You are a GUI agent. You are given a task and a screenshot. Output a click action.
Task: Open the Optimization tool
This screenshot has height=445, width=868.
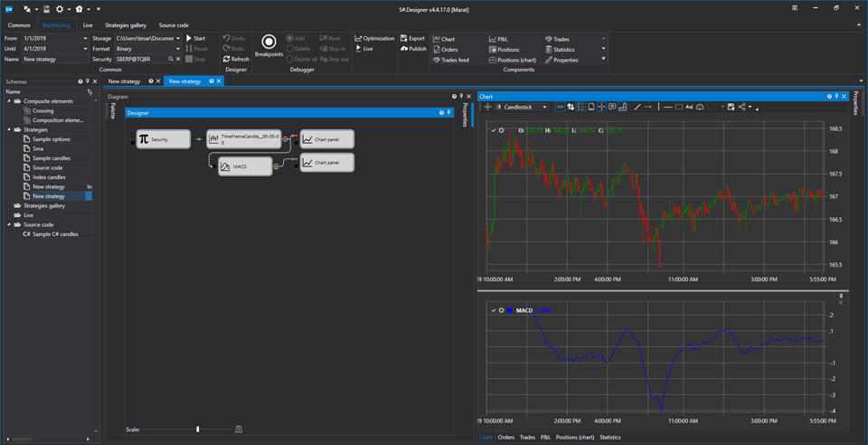[374, 38]
